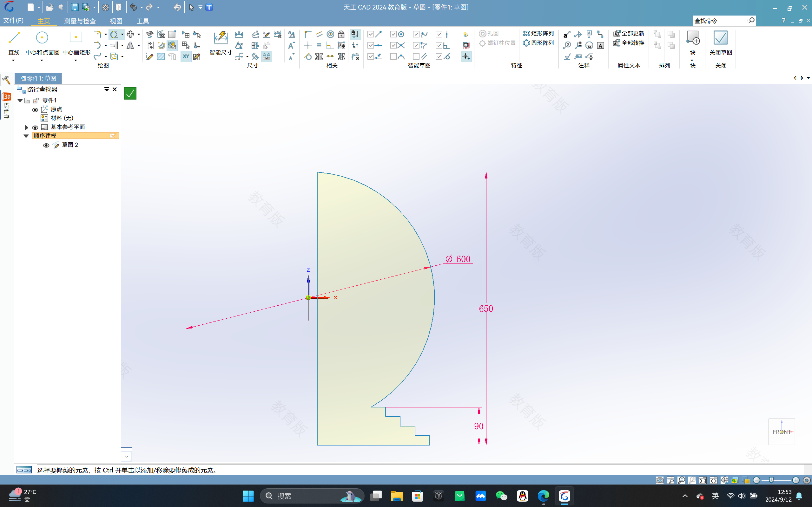
Task: Open the dropdown under 直线 tool
Action: (x=13, y=60)
